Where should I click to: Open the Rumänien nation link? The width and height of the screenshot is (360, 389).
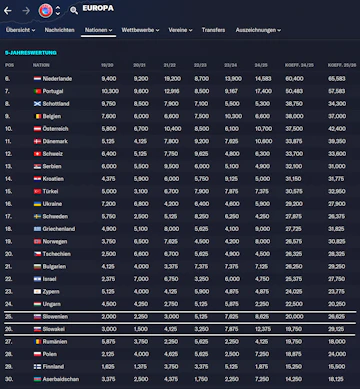coord(55,342)
